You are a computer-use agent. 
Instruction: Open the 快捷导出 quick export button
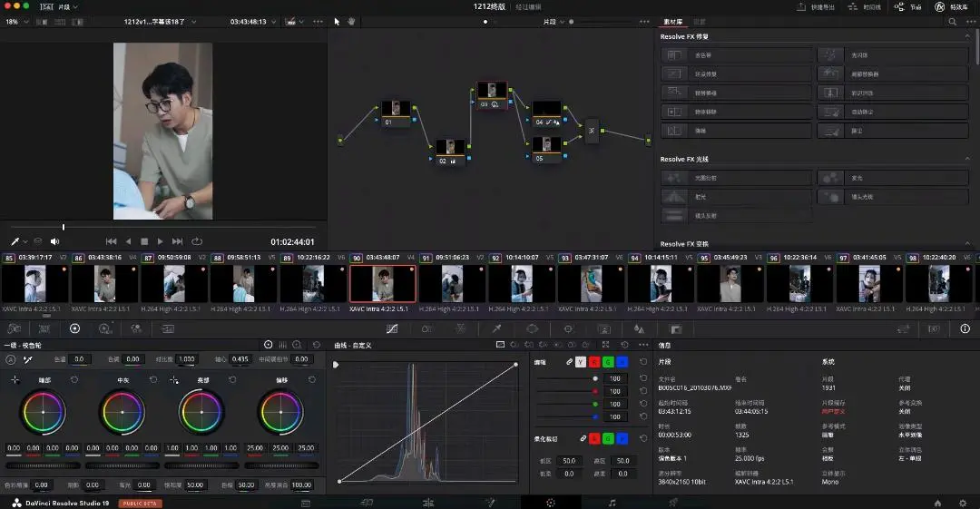coord(816,7)
